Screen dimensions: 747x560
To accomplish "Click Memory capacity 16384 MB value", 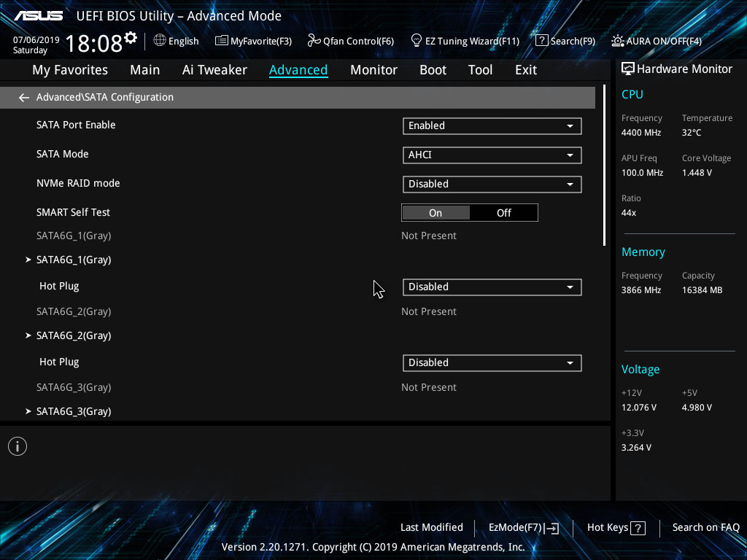I will [702, 290].
